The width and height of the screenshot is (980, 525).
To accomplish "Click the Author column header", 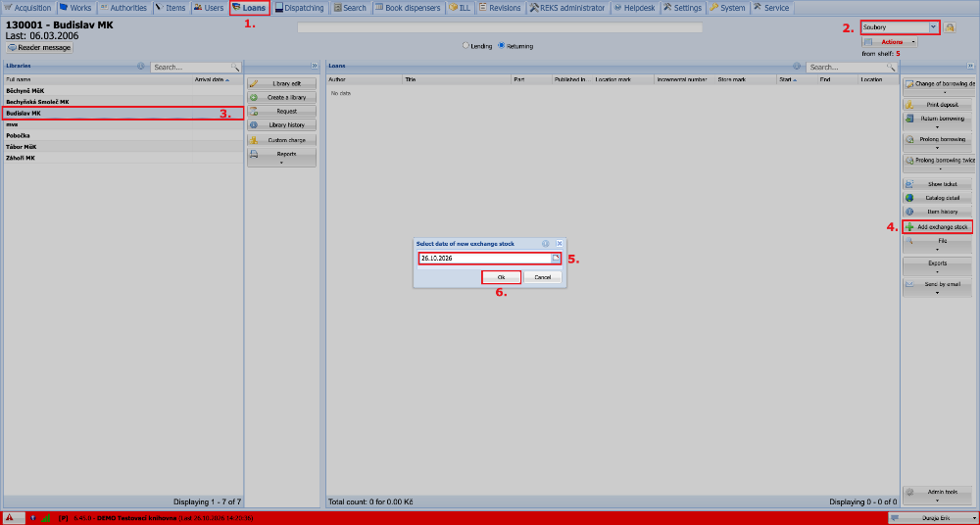I will click(365, 80).
